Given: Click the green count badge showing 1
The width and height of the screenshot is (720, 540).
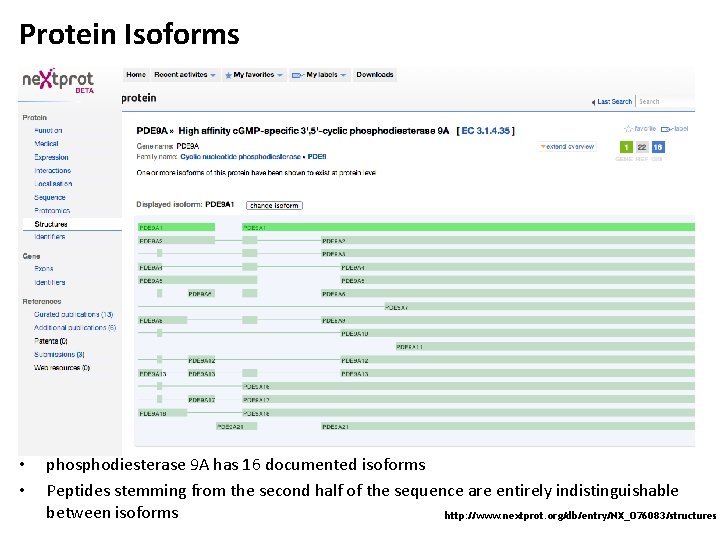Looking at the screenshot, I should (625, 147).
